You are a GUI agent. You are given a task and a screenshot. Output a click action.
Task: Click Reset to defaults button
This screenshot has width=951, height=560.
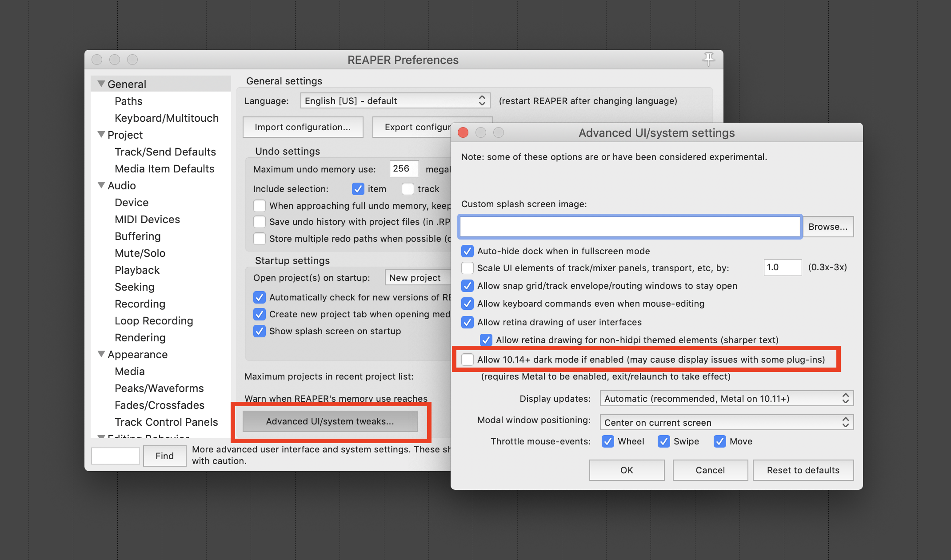803,470
